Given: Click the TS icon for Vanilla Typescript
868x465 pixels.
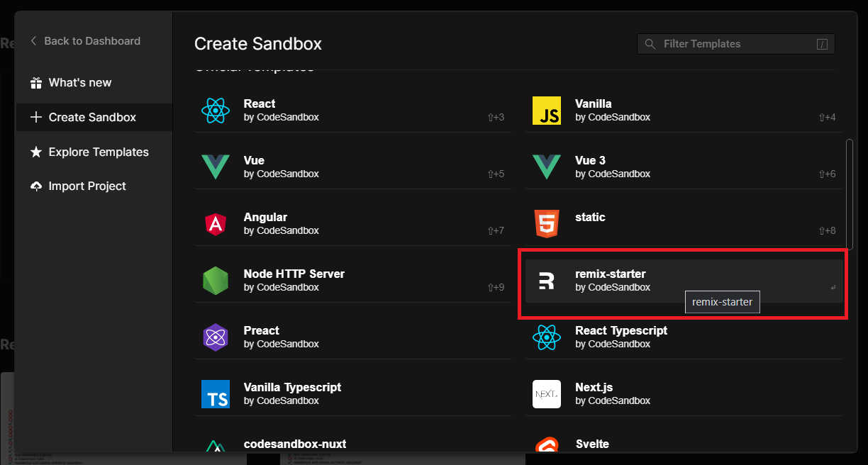Looking at the screenshot, I should [x=216, y=394].
